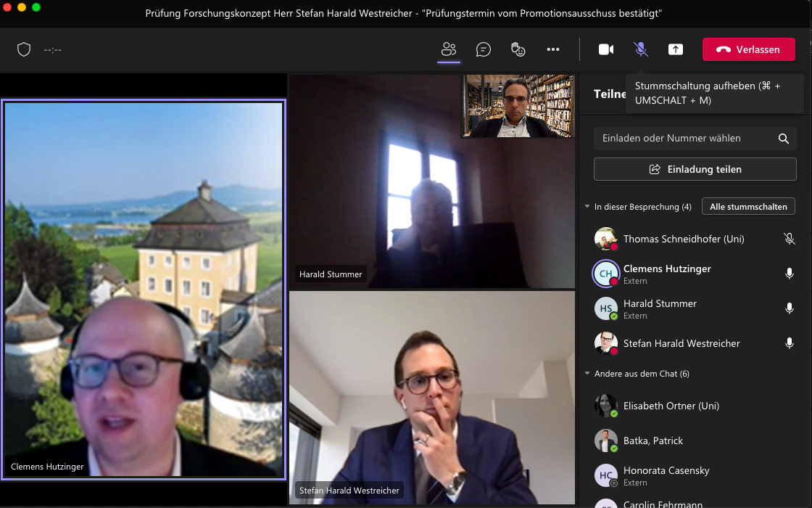Unmute the microphone in the toolbar

point(641,49)
